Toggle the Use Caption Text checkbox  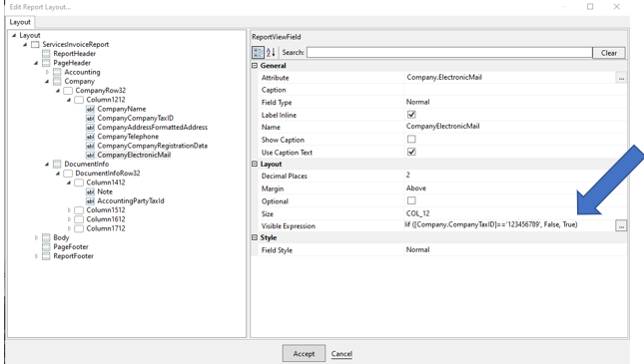point(411,152)
